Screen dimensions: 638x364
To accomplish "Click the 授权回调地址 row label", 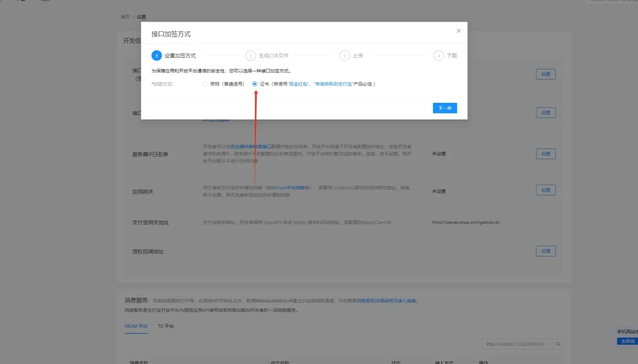I will pos(148,251).
